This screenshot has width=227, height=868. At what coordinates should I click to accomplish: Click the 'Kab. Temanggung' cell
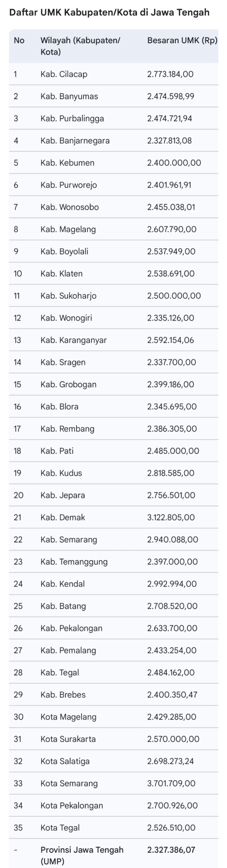coord(74,562)
